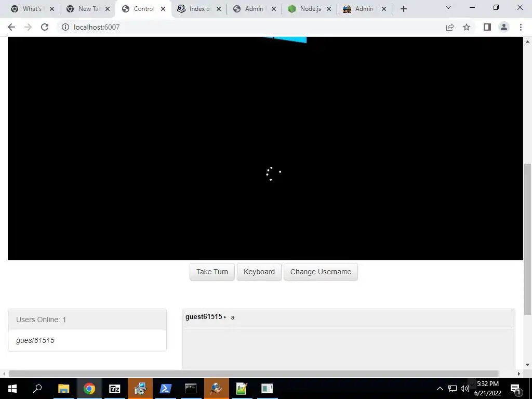Image resolution: width=532 pixels, height=399 pixels.
Task: Bookmark this page with the star icon
Action: click(x=467, y=27)
